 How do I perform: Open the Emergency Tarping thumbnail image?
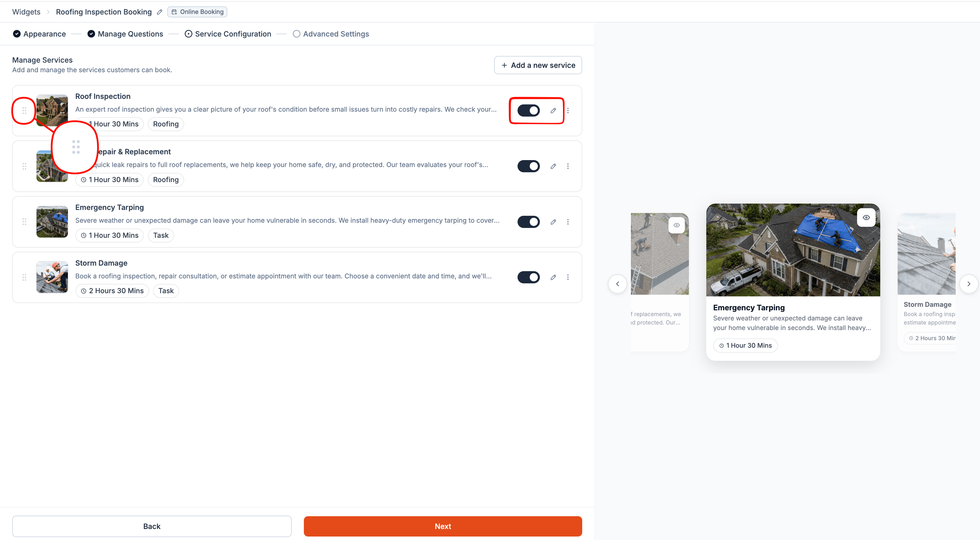[52, 222]
